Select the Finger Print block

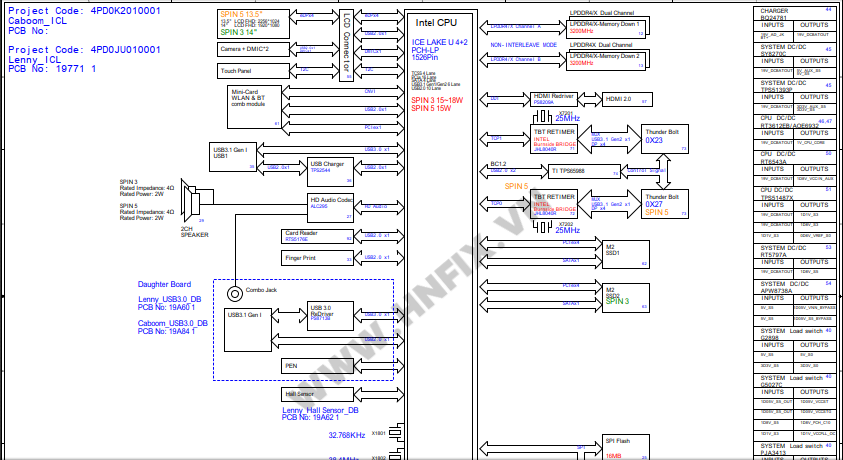[311, 258]
